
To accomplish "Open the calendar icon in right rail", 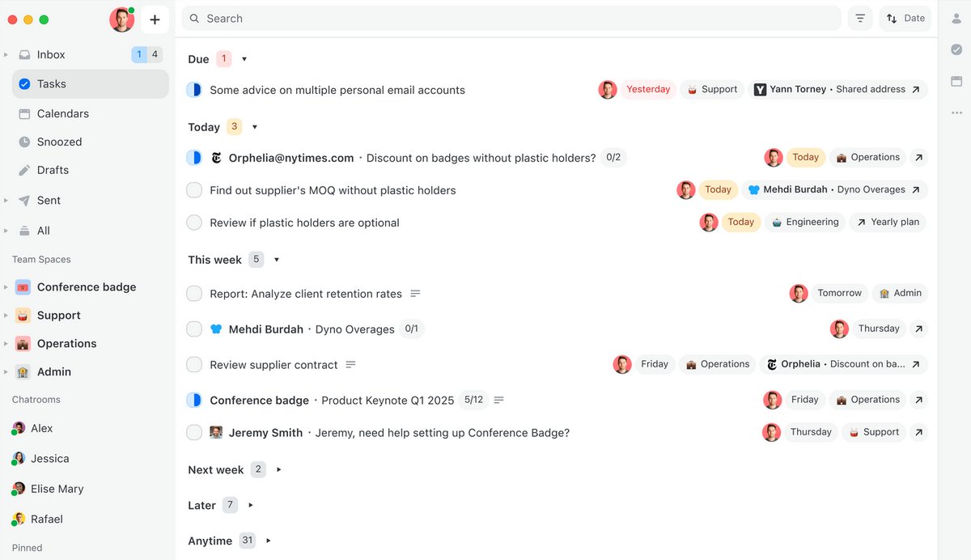I will pos(956,82).
